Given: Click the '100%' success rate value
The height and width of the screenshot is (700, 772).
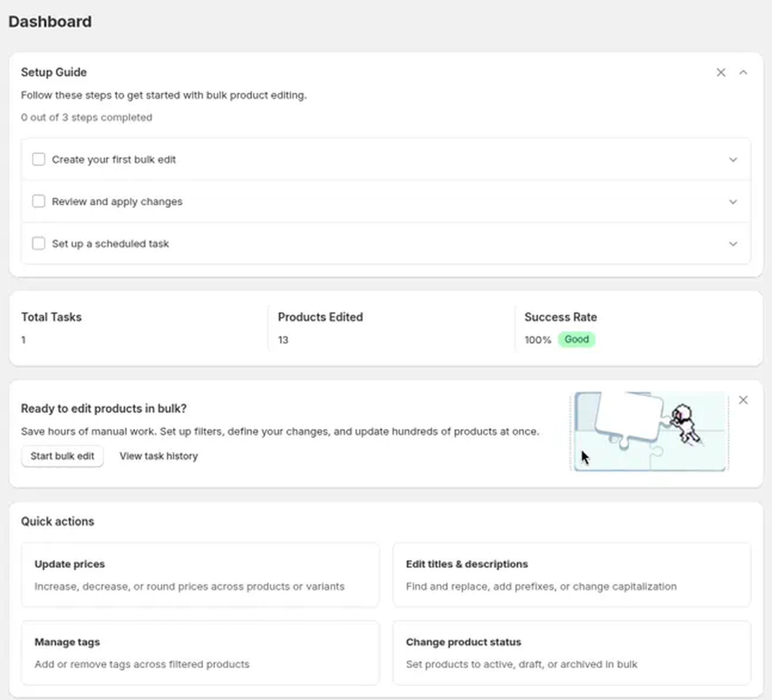Looking at the screenshot, I should tap(538, 340).
